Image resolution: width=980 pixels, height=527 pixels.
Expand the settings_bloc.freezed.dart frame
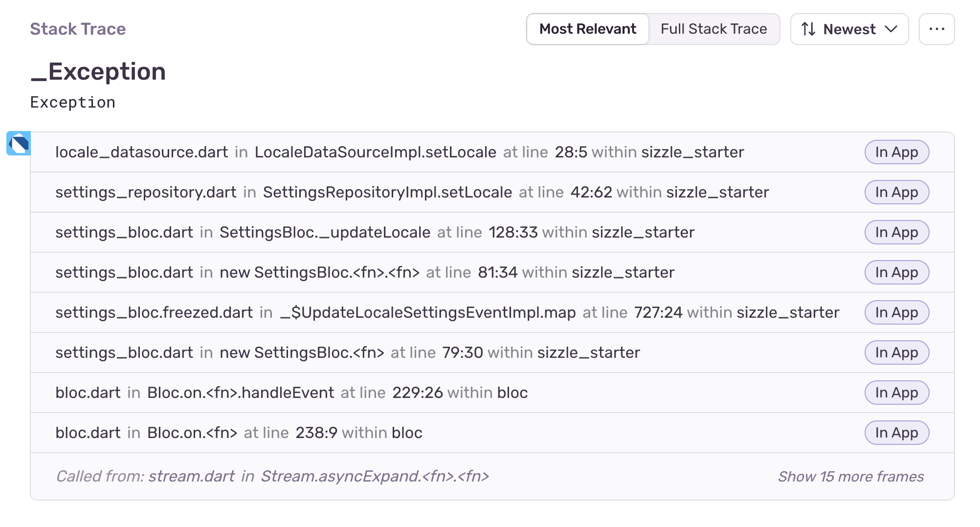click(154, 312)
